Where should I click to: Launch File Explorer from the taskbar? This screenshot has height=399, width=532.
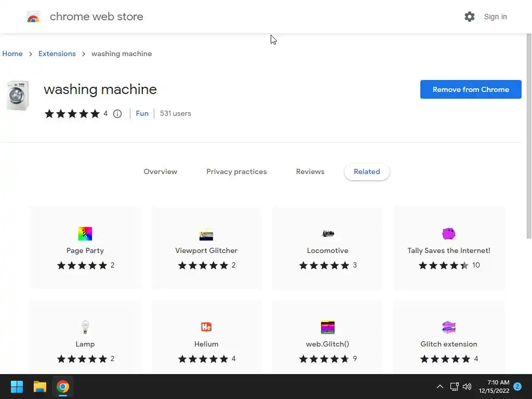coord(39,387)
